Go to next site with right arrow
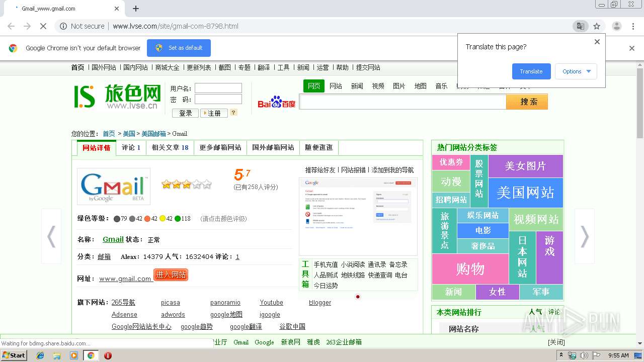Screen dimensions: 644x362 585,236
